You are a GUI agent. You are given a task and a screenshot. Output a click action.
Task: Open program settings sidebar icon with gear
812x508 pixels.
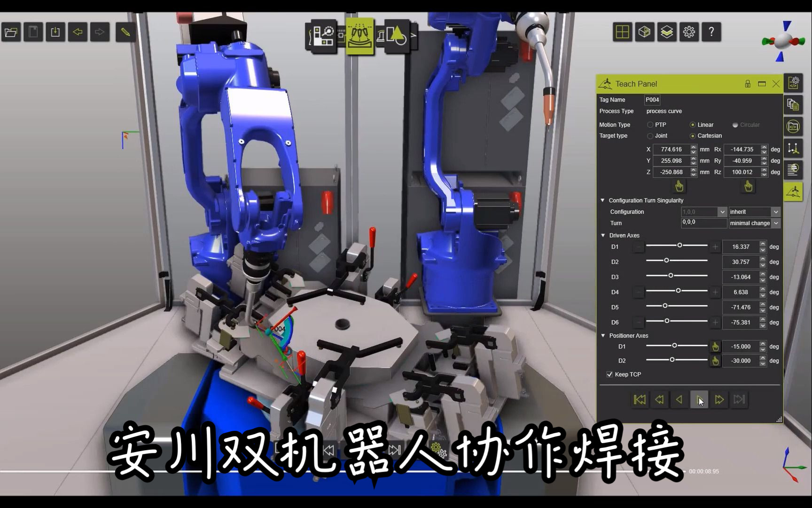coord(793,83)
